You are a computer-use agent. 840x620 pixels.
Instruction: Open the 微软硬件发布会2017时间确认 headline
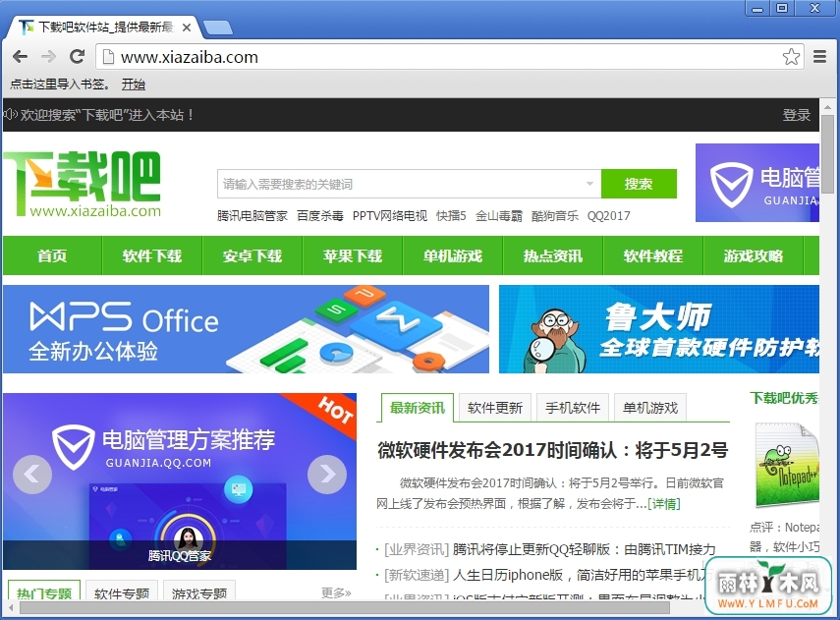coord(552,450)
